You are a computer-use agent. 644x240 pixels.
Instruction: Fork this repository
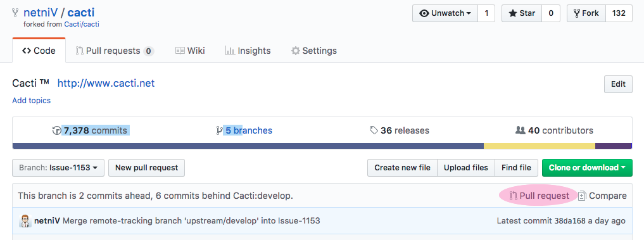(586, 13)
